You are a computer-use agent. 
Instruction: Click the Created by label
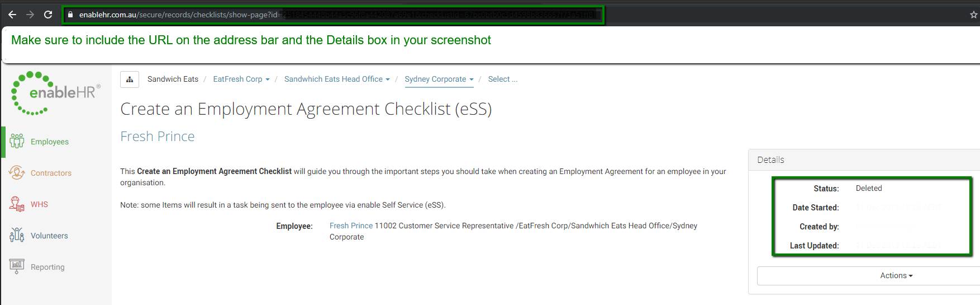click(x=819, y=227)
